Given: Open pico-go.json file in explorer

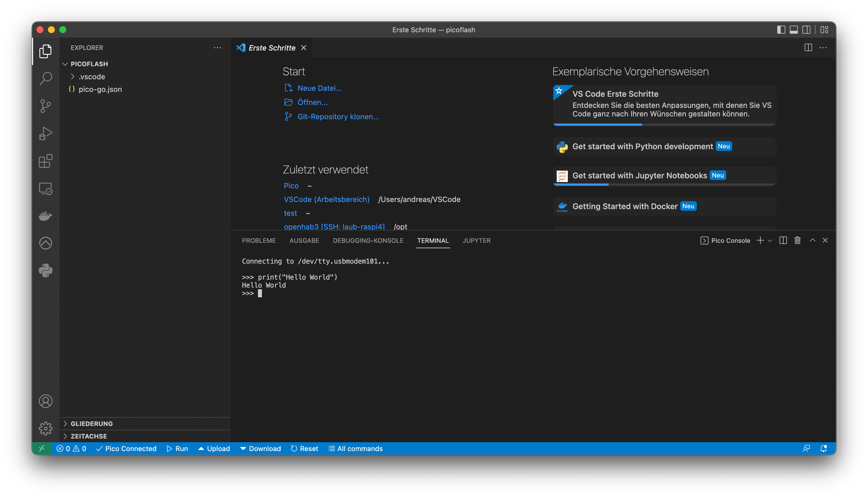Looking at the screenshot, I should tap(100, 89).
